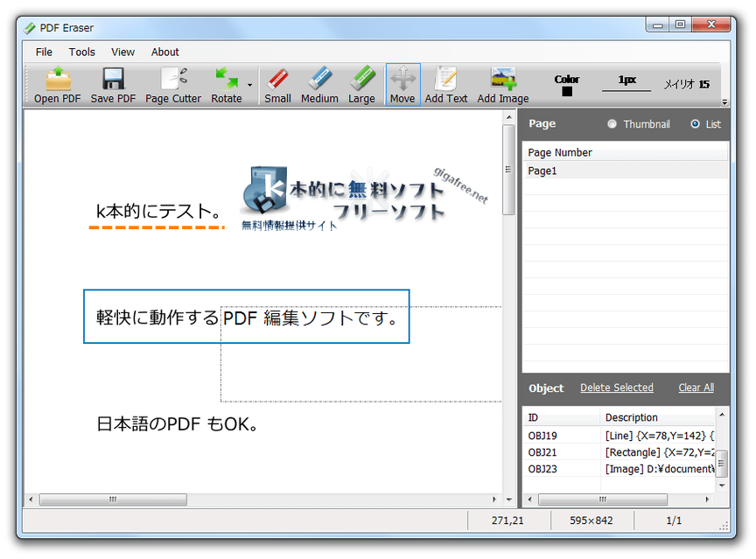
Task: Click the document scroll down arrow
Action: coord(508,500)
